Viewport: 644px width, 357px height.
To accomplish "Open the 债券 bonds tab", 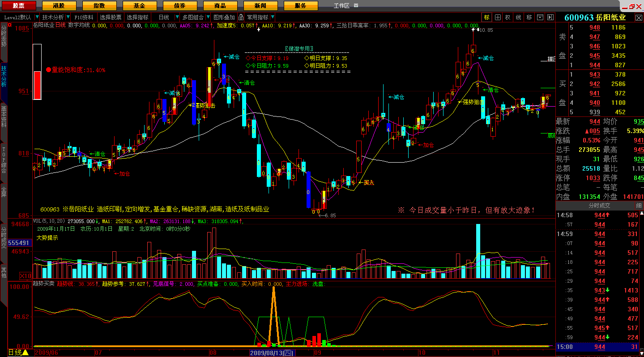I will (179, 6).
